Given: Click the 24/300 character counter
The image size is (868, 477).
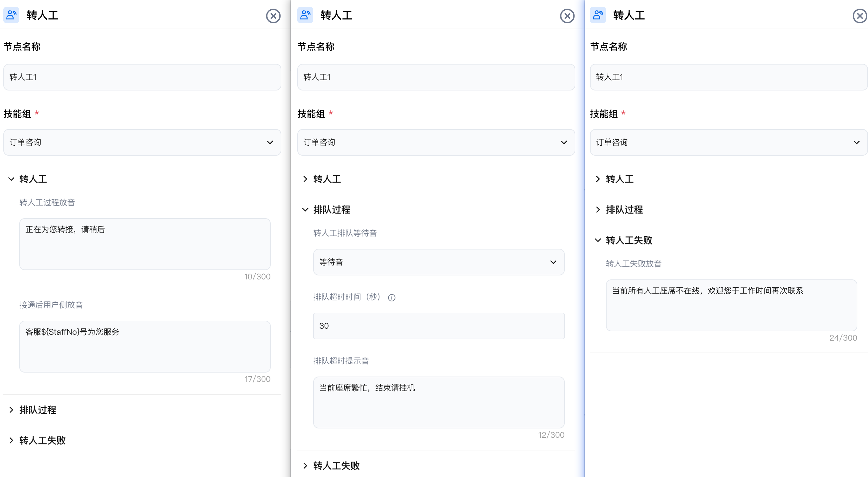Looking at the screenshot, I should [x=843, y=338].
